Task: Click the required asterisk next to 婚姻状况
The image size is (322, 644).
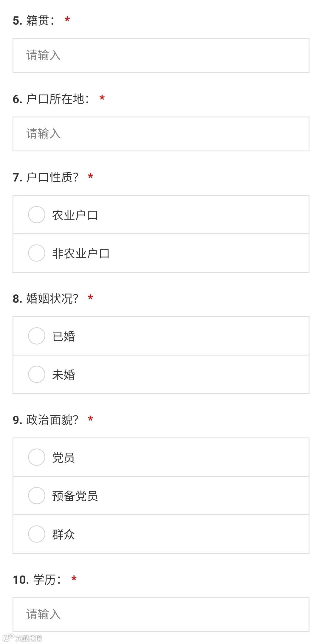Action: (x=91, y=298)
